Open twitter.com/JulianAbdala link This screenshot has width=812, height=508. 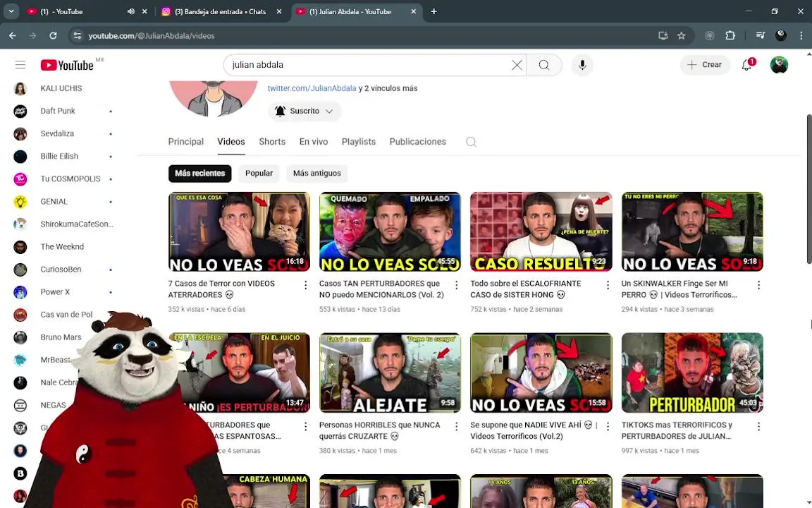pos(312,88)
